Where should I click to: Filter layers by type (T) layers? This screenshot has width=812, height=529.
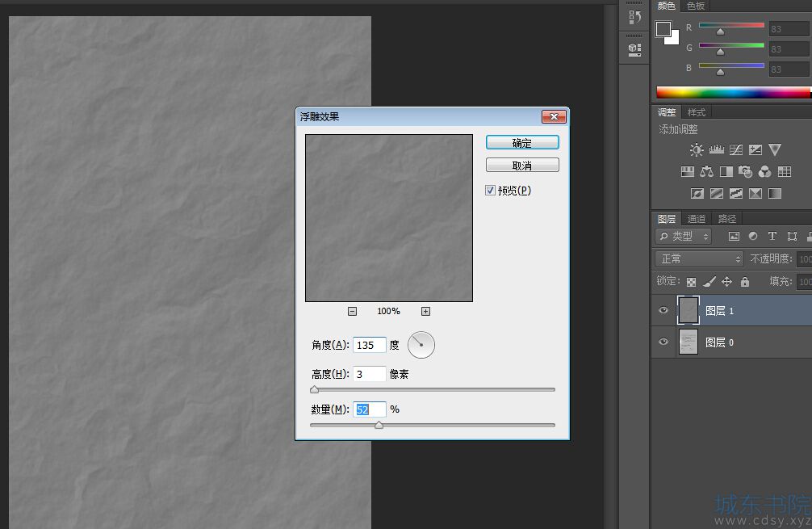(x=772, y=237)
